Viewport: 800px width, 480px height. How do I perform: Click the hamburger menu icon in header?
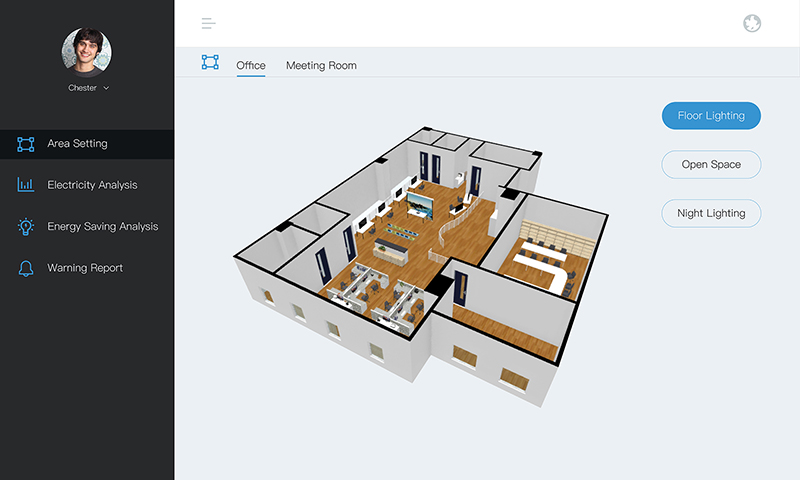[208, 24]
